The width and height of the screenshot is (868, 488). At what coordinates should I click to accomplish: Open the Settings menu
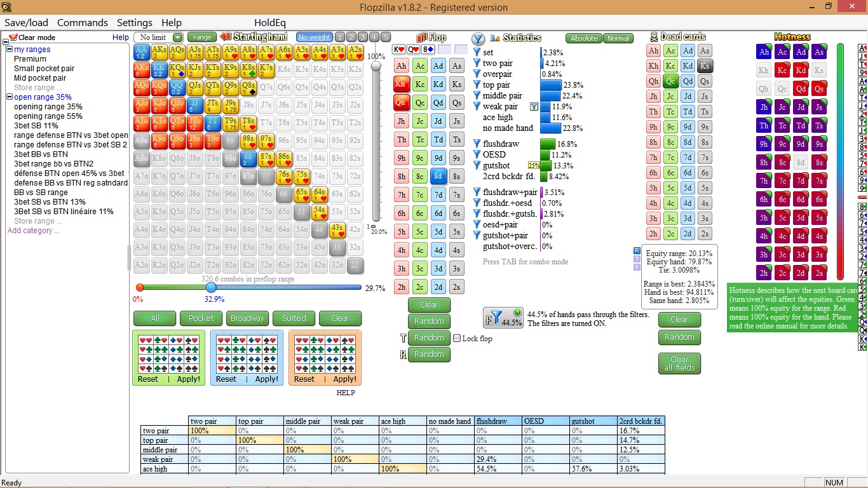click(135, 23)
